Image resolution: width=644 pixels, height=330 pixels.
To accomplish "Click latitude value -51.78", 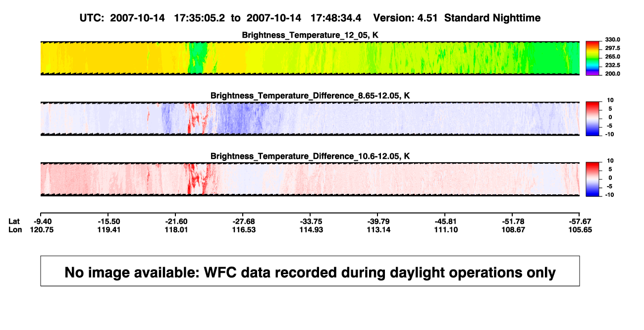I will click(x=513, y=221).
